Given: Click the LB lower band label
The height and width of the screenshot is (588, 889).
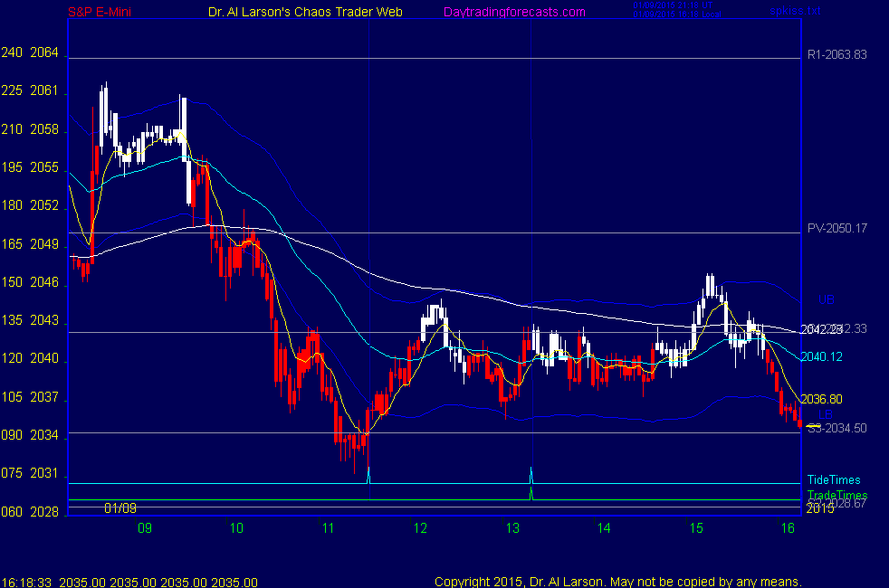Looking at the screenshot, I should click(826, 415).
